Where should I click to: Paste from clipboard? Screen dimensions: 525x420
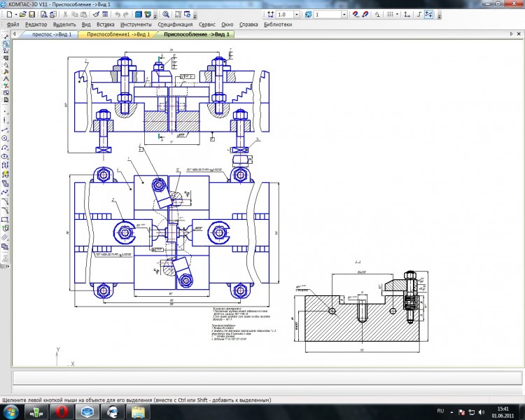[x=84, y=15]
